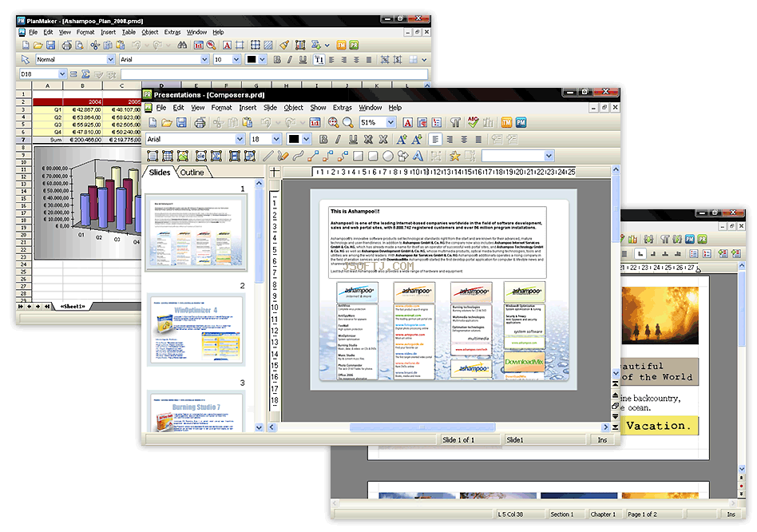757x532 pixels.
Task: Click the cell borders grid icon in PlanMaker
Action: pyautogui.click(x=256, y=46)
